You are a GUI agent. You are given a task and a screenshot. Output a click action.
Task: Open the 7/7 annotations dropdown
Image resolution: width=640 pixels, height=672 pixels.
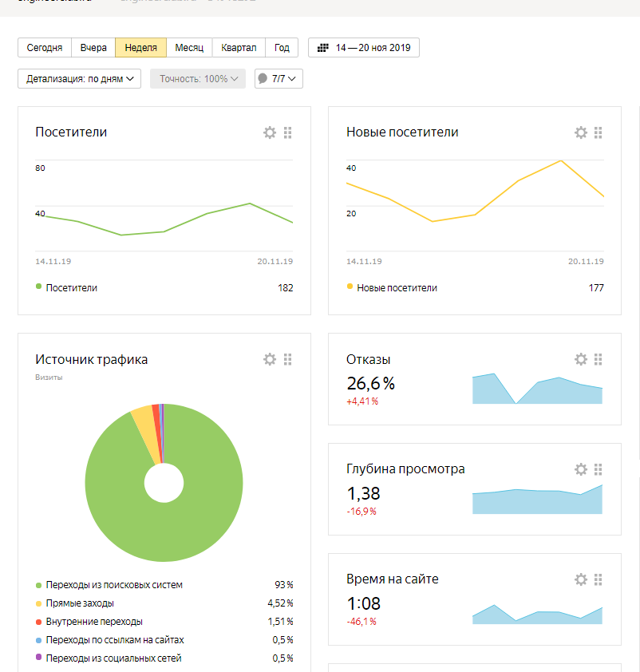pyautogui.click(x=279, y=79)
